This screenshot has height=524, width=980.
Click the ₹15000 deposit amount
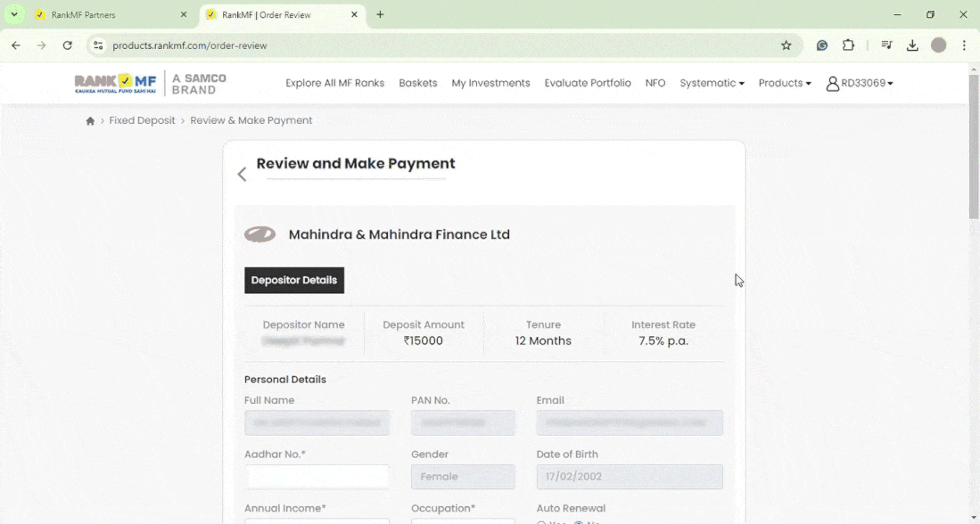pos(424,341)
